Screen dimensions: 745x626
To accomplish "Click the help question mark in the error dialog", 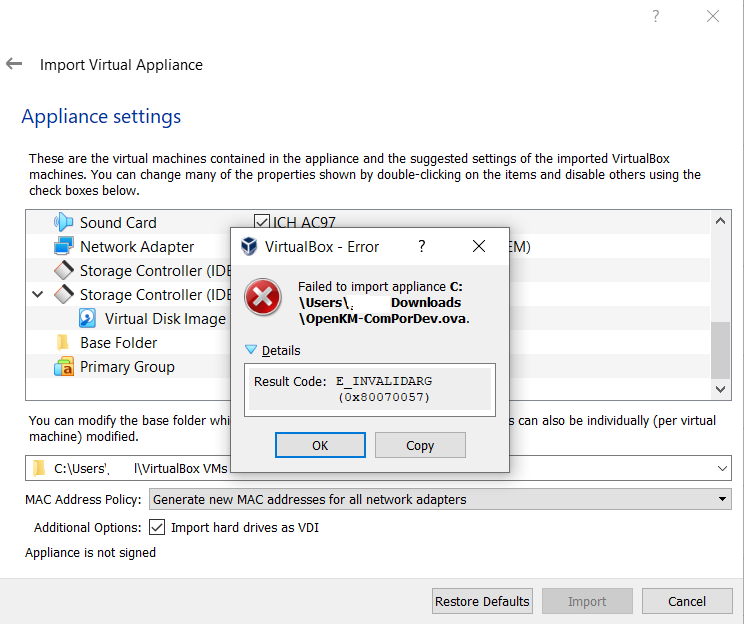I will point(421,246).
